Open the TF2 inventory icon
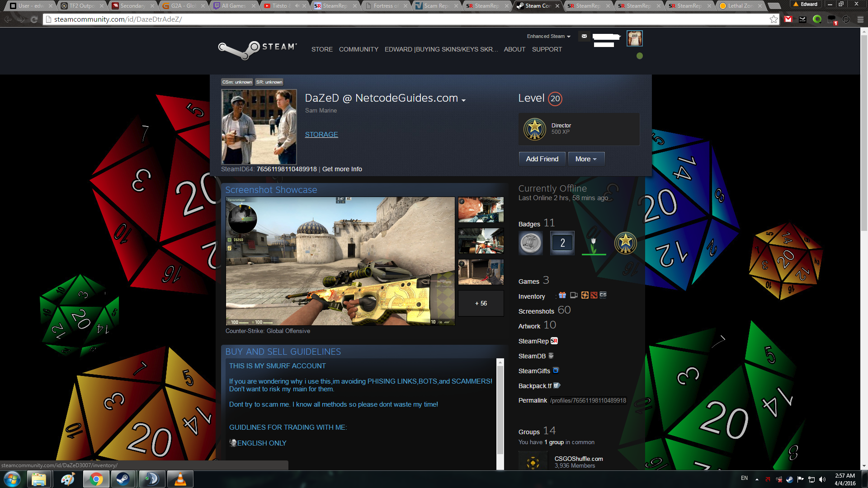The height and width of the screenshot is (488, 868). (x=585, y=295)
